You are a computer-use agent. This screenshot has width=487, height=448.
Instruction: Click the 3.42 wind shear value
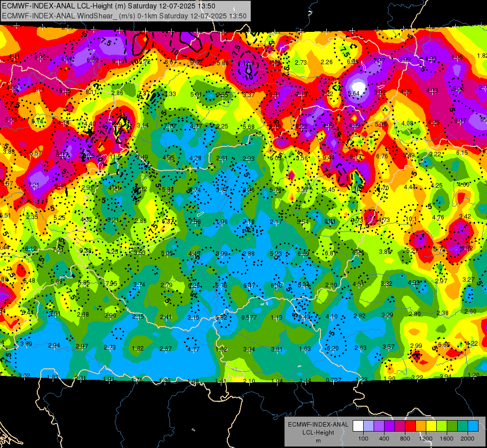tap(465, 217)
